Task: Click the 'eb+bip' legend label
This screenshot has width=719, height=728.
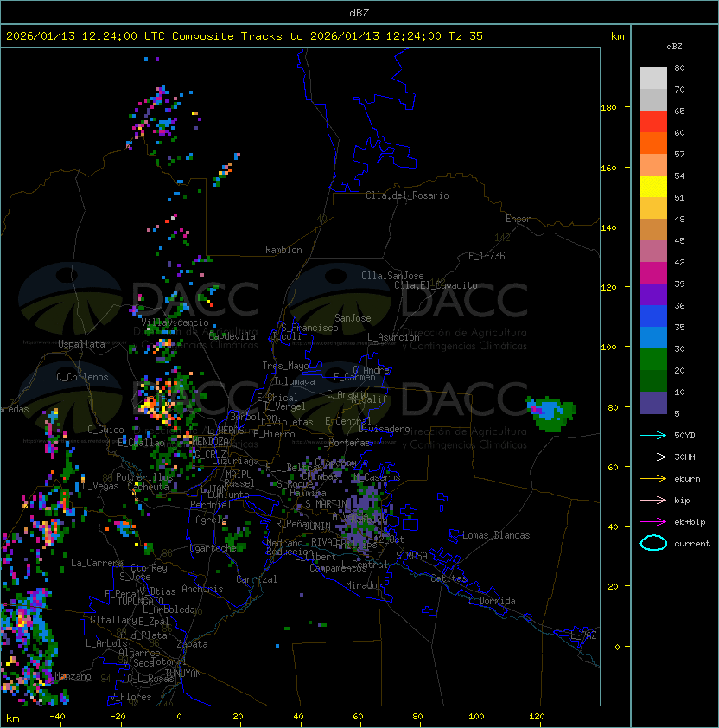Action: click(x=690, y=522)
